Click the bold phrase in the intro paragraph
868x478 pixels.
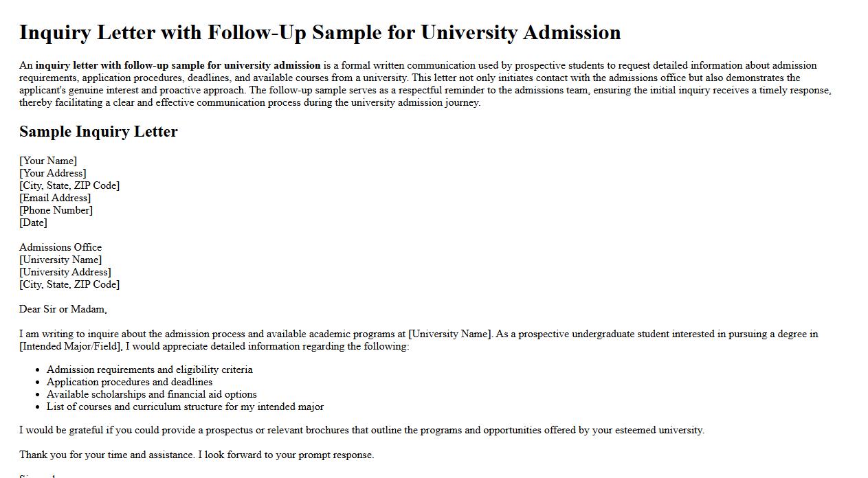pyautogui.click(x=178, y=66)
